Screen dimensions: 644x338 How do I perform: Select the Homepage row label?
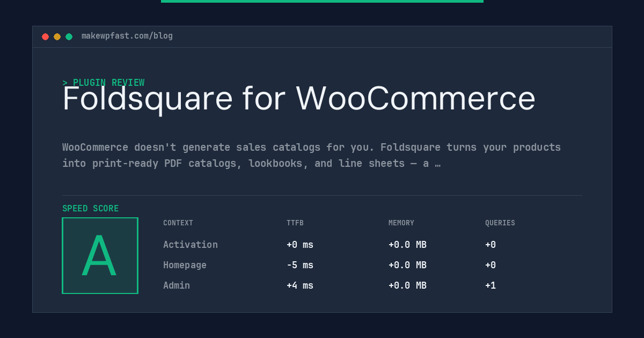(x=185, y=265)
